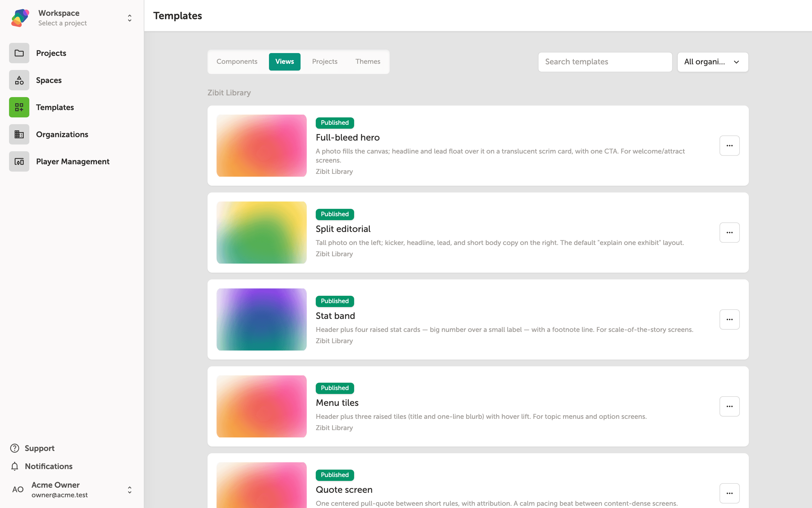
Task: Select the Views tab
Action: click(284, 62)
